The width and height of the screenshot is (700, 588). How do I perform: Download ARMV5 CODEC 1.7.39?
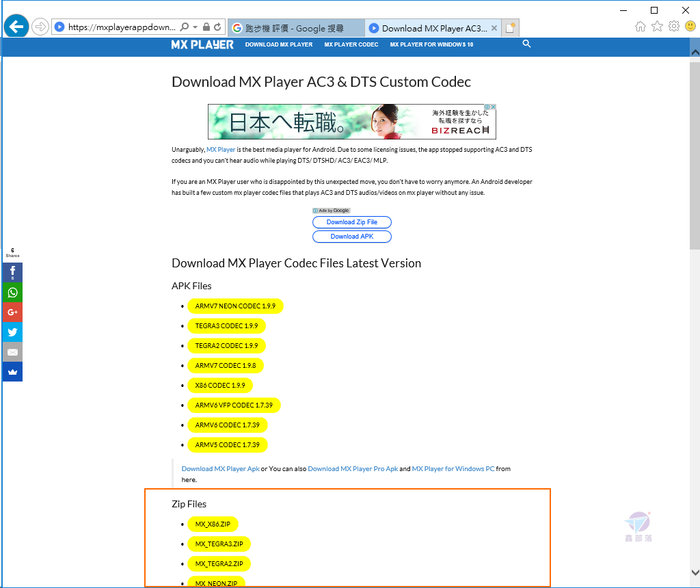227,444
